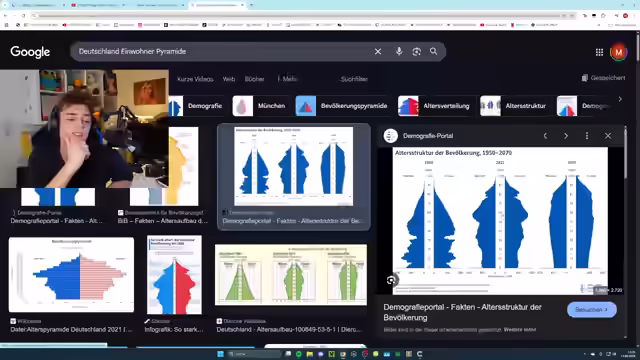Click the Windows Start button in the taskbar

click(220, 354)
